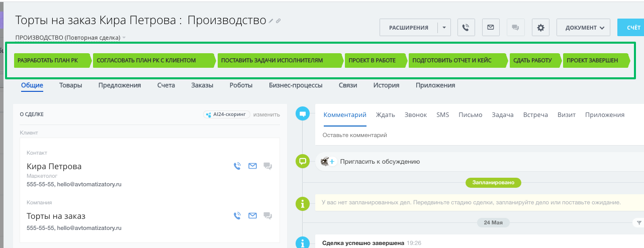The width and height of the screenshot is (644, 248).
Task: Click the изменить link in О сделке
Action: tap(266, 114)
